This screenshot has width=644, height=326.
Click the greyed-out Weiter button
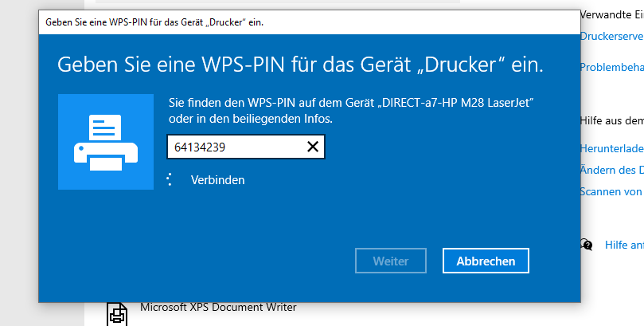(x=391, y=261)
